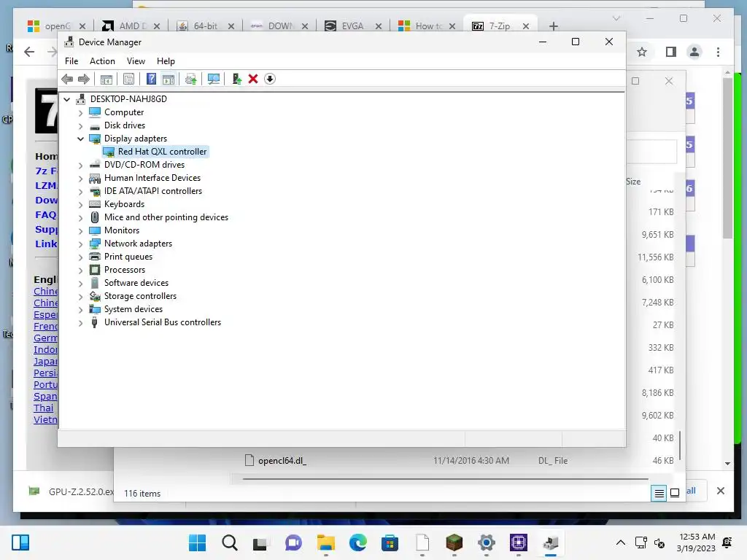Click the browser page vertical scrollbar
This screenshot has width=747, height=560.
pos(727,157)
